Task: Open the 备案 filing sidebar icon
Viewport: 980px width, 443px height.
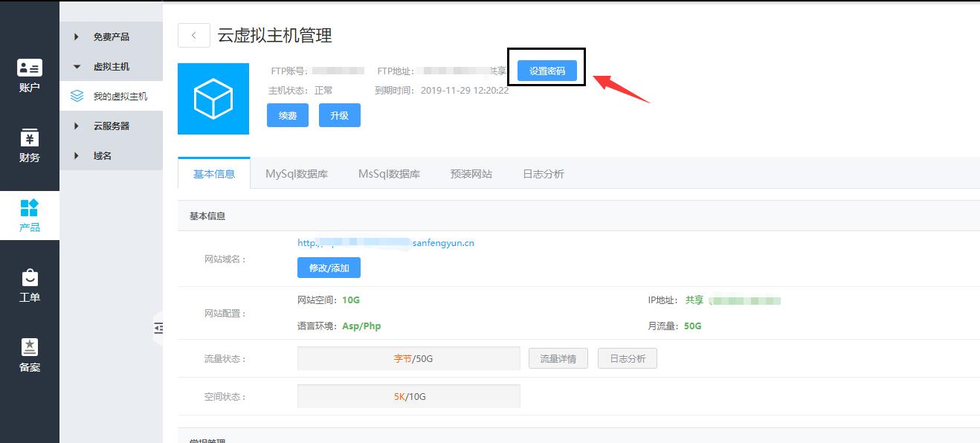Action: point(30,355)
